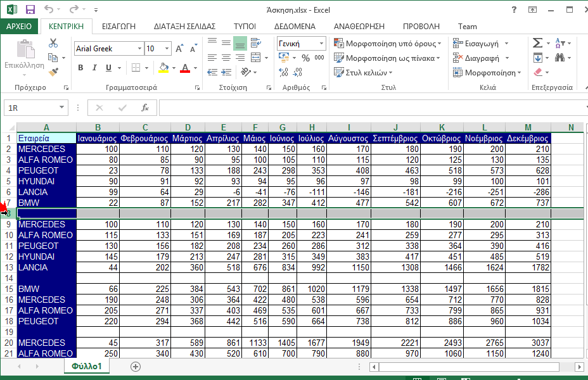Toggle bottom vertical alignment
Image resolution: width=588 pixels, height=380 pixels.
[240, 43]
